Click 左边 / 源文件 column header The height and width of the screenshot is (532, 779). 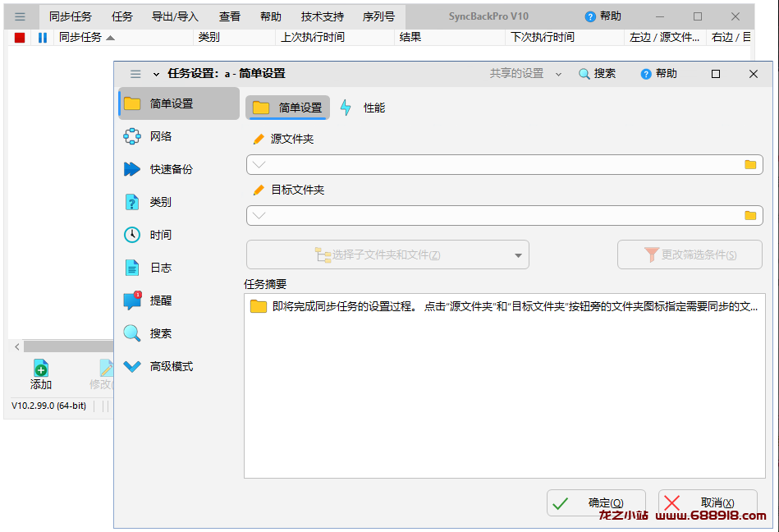pos(665,37)
